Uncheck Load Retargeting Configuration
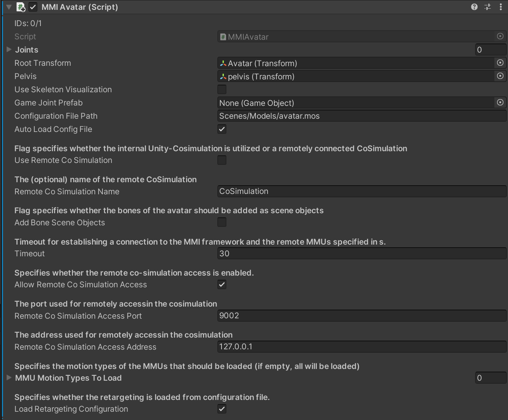The height and width of the screenshot is (420, 508). [222, 409]
